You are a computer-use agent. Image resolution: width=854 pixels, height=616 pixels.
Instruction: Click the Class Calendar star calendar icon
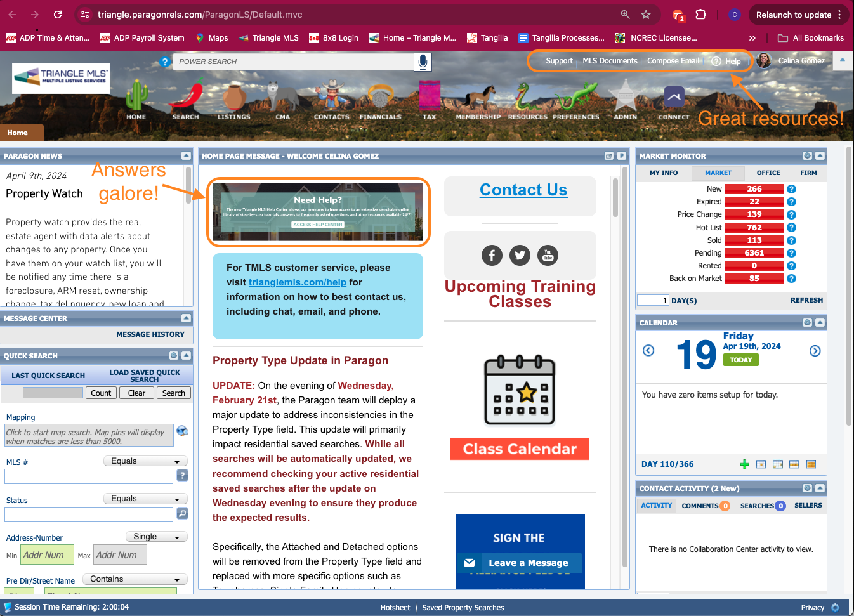pos(520,391)
